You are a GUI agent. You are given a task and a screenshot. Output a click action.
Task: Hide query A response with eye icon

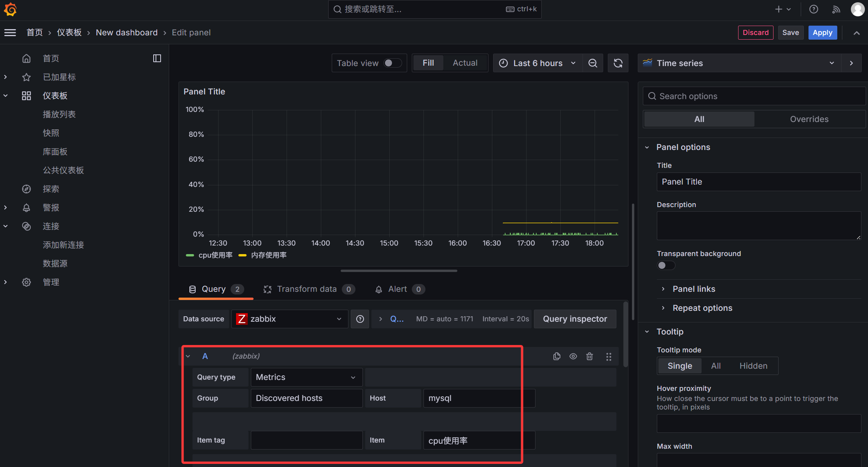point(573,356)
